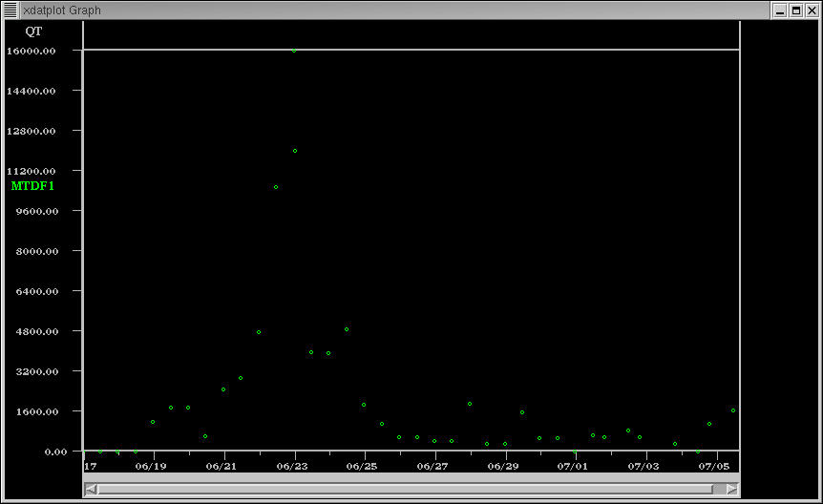Click the 06/19 date label

click(151, 466)
